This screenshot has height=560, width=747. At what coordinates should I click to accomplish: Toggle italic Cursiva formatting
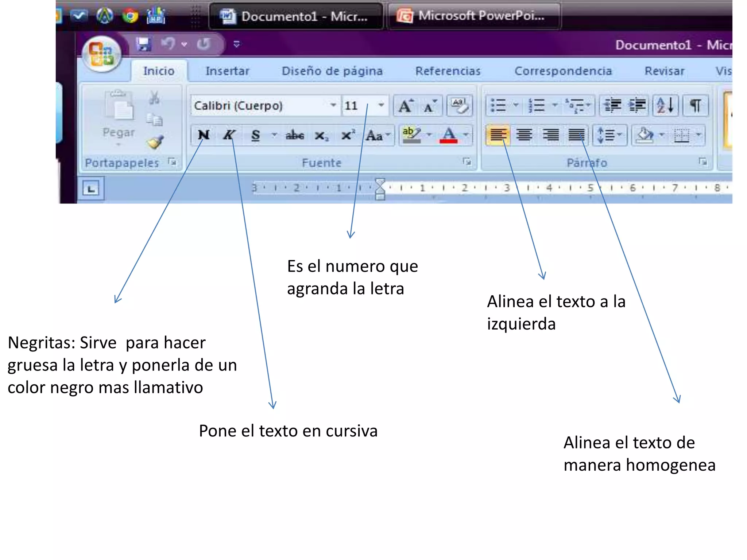(229, 135)
